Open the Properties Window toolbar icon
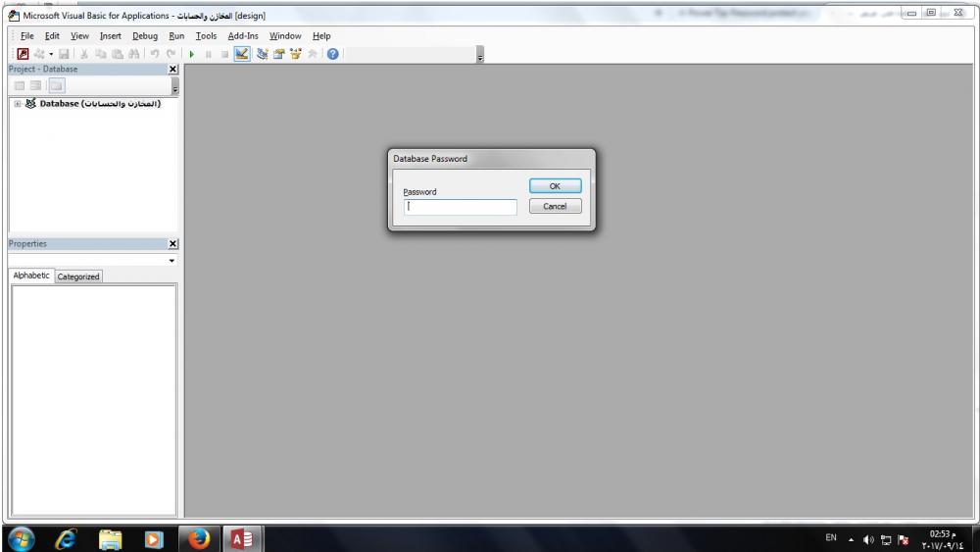Viewport: 980px width, 552px height. pyautogui.click(x=278, y=54)
